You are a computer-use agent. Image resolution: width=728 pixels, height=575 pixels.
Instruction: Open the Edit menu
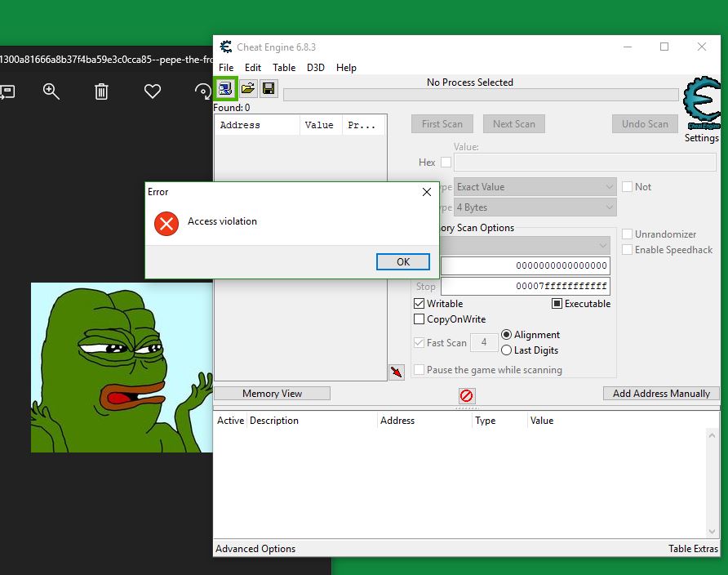(253, 68)
